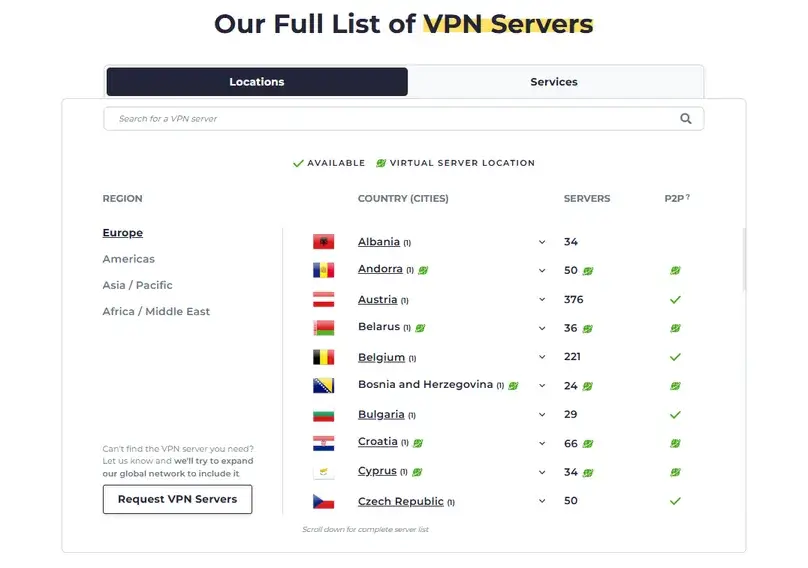The image size is (808, 568).
Task: Open the Albania country link
Action: point(379,242)
